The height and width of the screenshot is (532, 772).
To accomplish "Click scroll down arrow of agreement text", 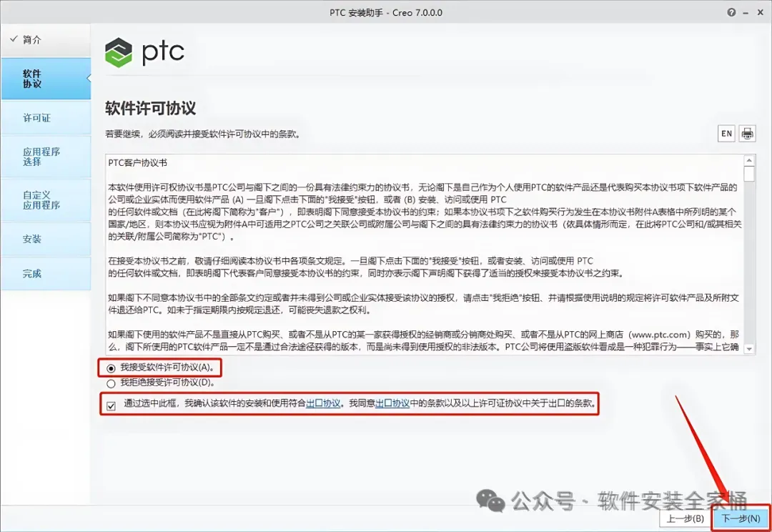I will [749, 349].
